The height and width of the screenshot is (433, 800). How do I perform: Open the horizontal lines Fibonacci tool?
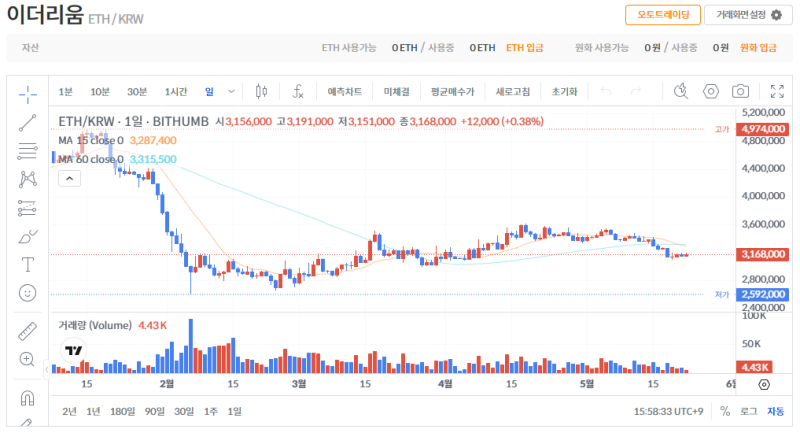28,151
